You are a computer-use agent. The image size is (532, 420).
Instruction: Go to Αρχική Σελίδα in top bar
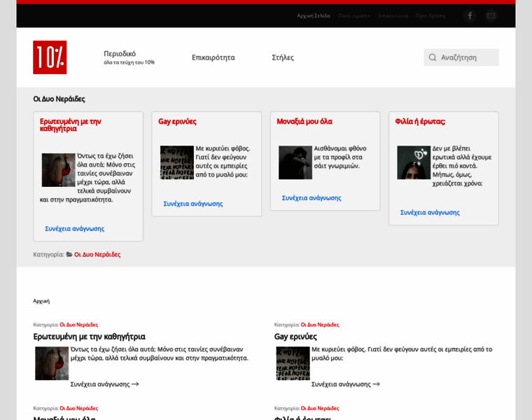[x=314, y=15]
